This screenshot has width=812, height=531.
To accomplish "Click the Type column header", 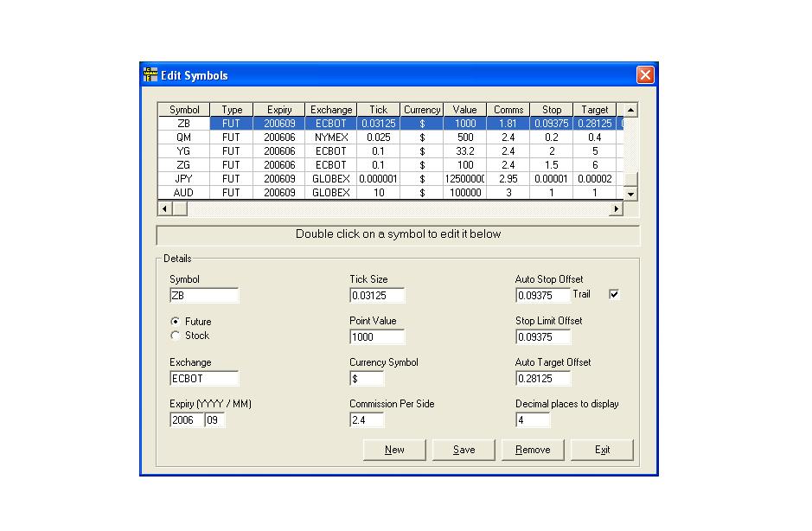I will point(232,110).
